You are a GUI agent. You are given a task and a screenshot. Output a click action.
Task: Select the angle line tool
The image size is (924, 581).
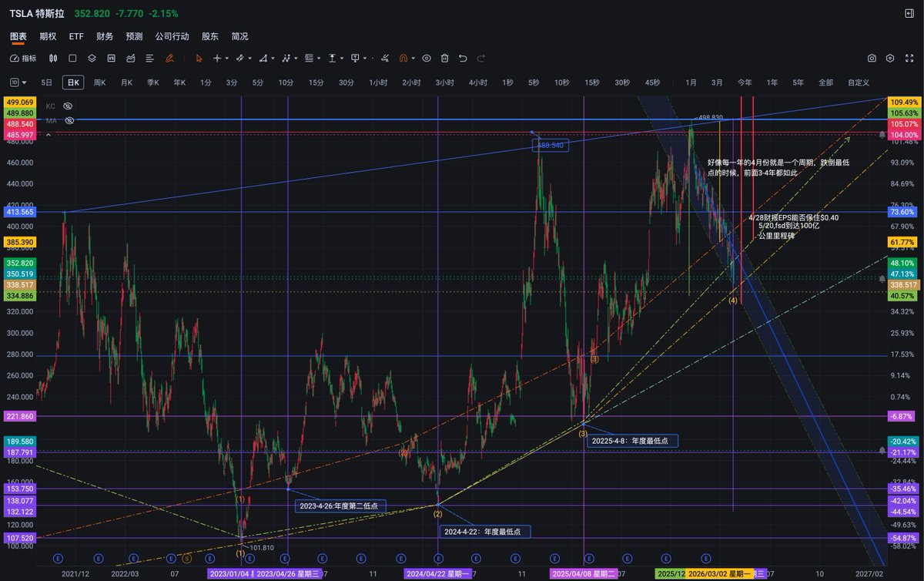(263, 58)
